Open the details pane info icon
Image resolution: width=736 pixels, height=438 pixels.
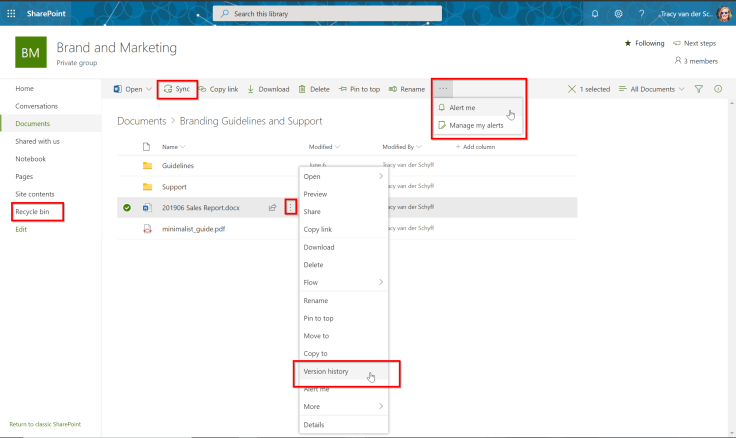(x=718, y=89)
